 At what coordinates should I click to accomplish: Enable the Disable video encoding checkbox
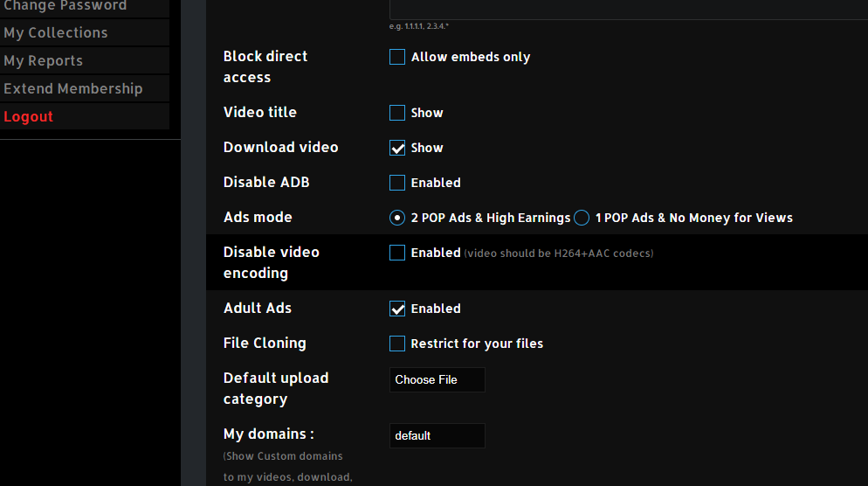pyautogui.click(x=397, y=253)
